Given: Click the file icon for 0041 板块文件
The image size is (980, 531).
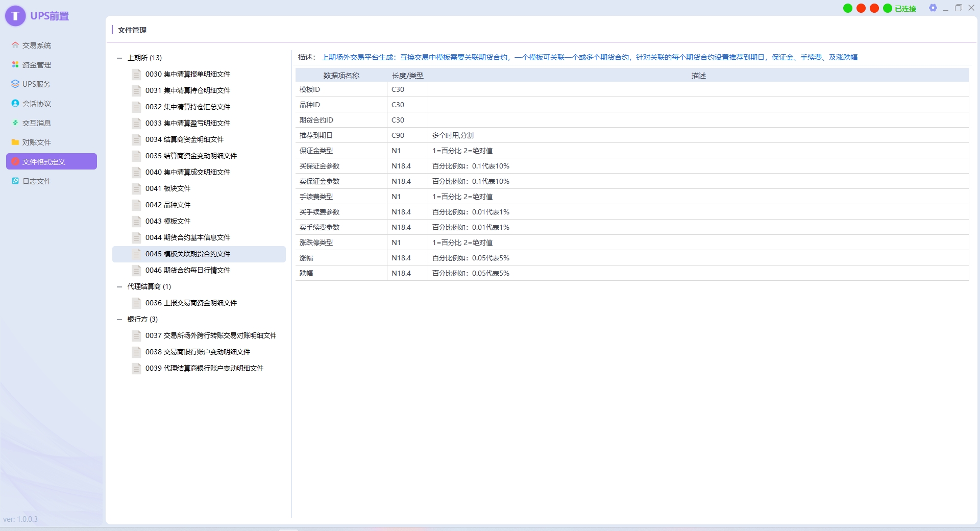Looking at the screenshot, I should coord(136,188).
